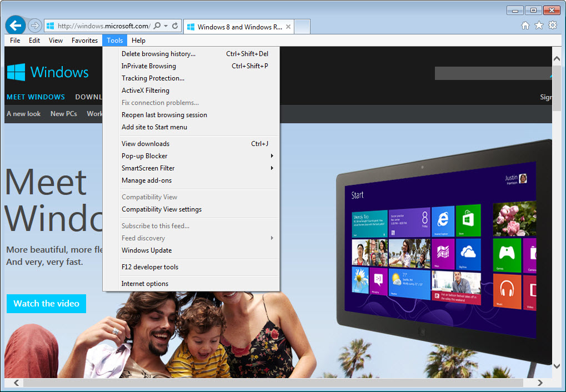Viewport: 566px width, 392px height.
Task: Open the Edit menu
Action: pos(34,41)
